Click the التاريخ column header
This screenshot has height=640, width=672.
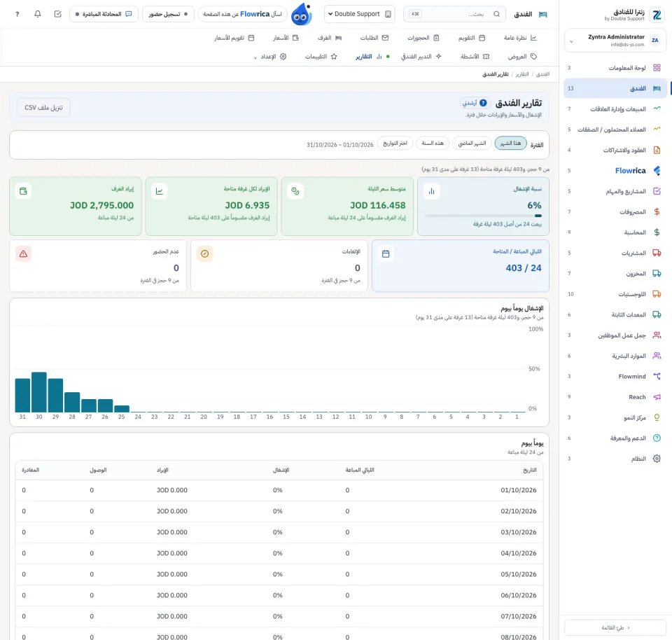tap(530, 471)
